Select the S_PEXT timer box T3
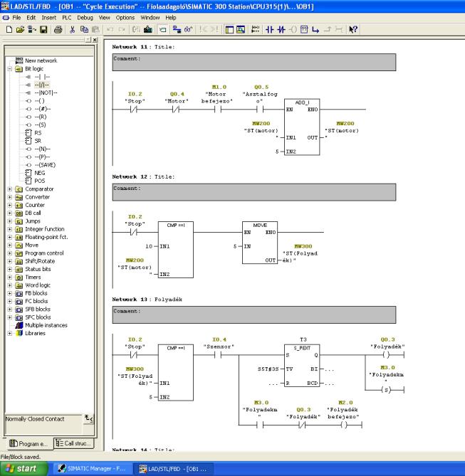Image resolution: width=465 pixels, height=476 pixels. pyautogui.click(x=302, y=366)
